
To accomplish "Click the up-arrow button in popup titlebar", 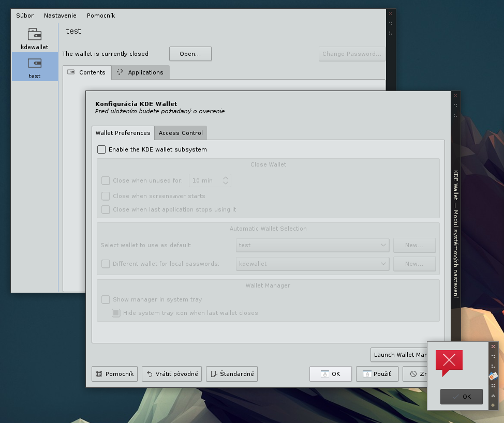I will [493, 396].
